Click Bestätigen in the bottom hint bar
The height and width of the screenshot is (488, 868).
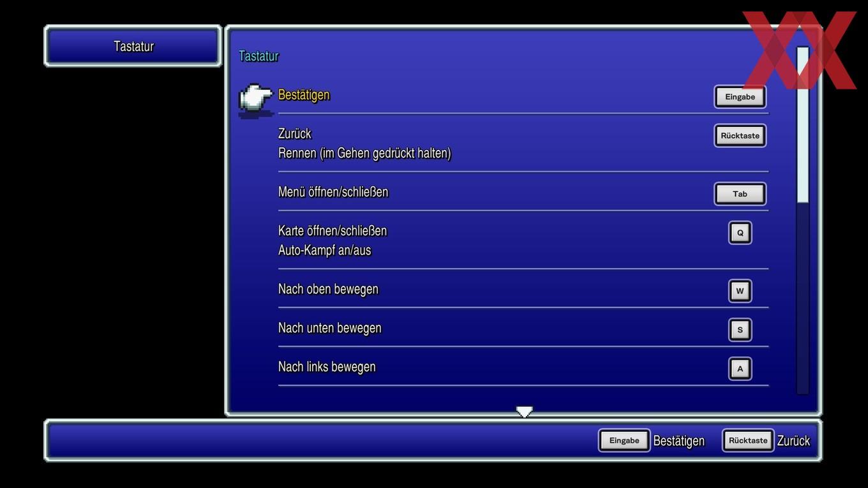[x=679, y=441]
